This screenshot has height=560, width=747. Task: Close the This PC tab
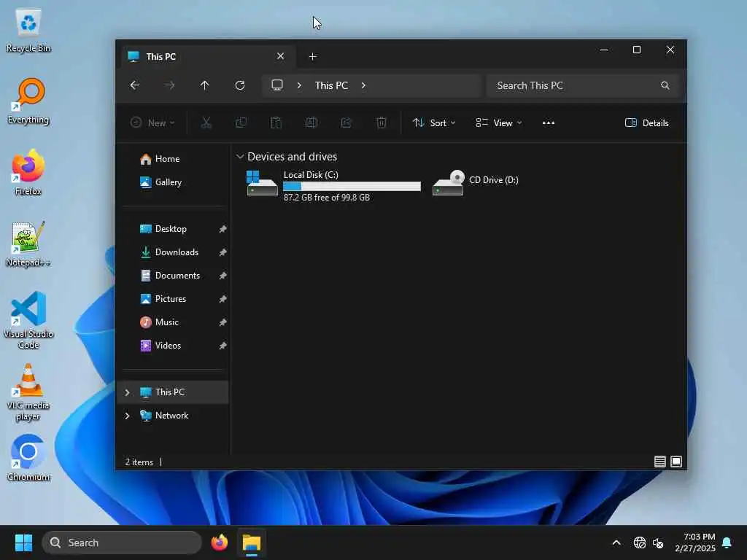coord(281,56)
